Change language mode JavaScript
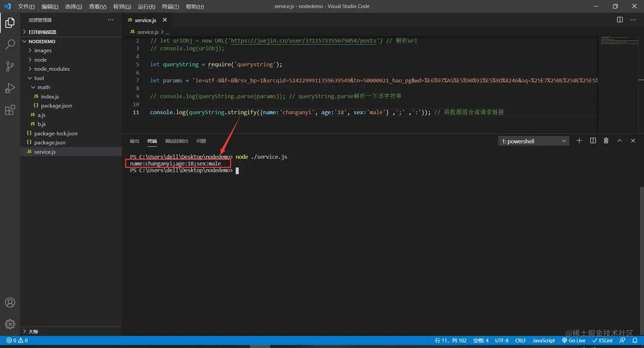 [544, 340]
